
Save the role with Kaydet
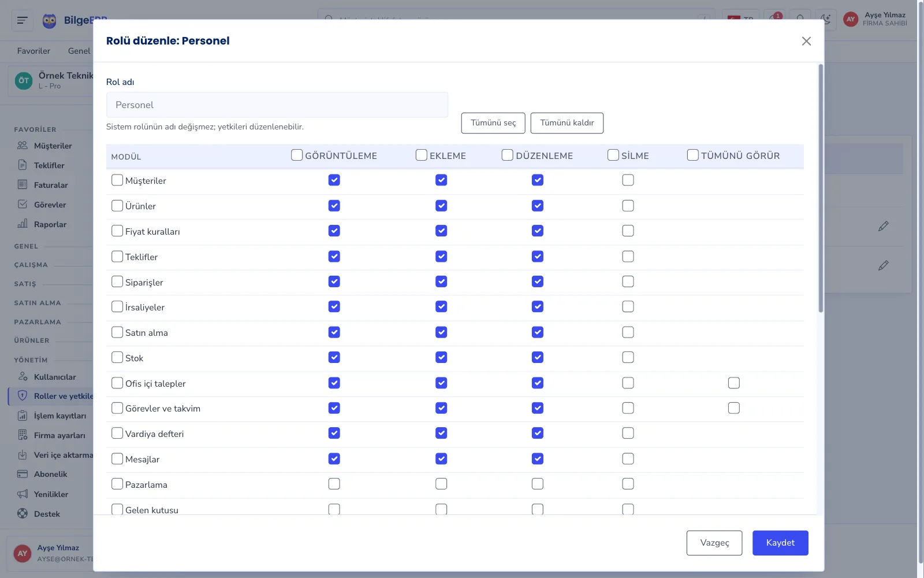pos(780,543)
